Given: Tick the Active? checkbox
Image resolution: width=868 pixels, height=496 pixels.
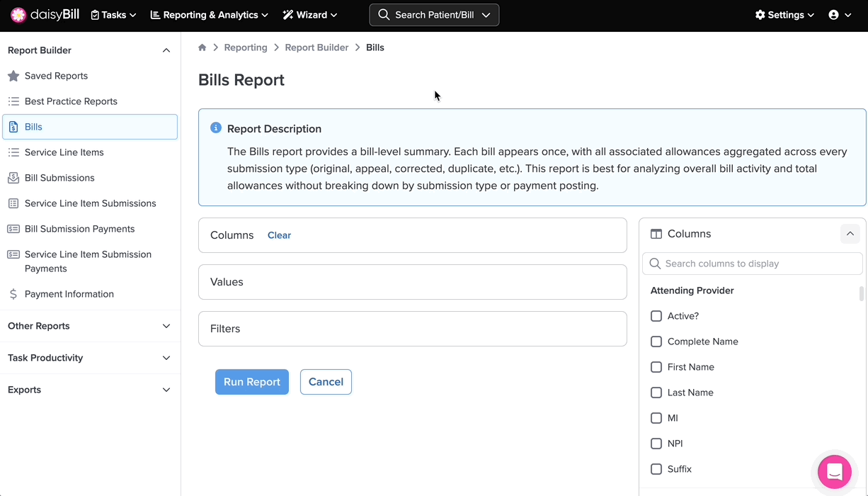Looking at the screenshot, I should point(656,316).
